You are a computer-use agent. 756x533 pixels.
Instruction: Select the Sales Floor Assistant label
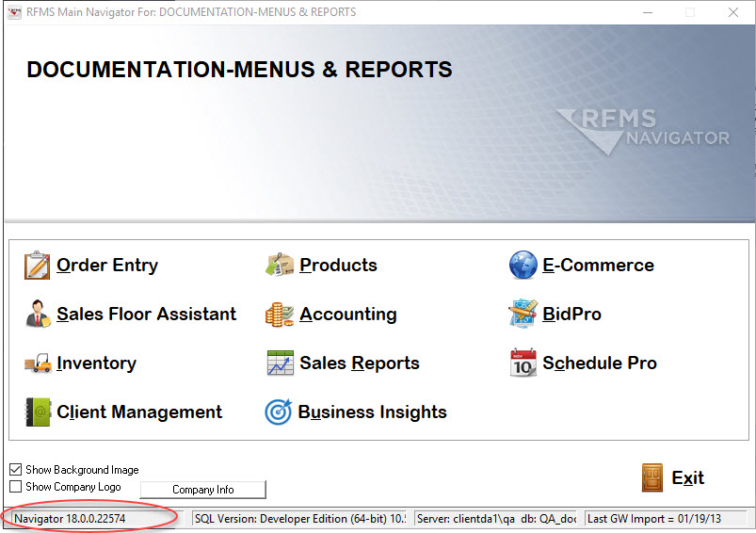146,314
